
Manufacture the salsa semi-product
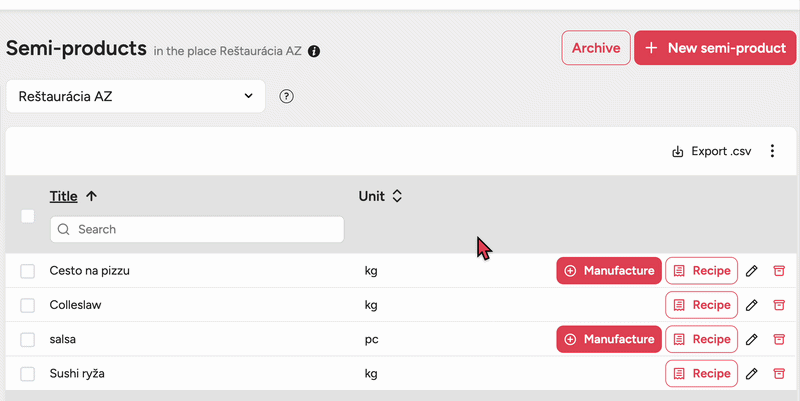tap(609, 339)
